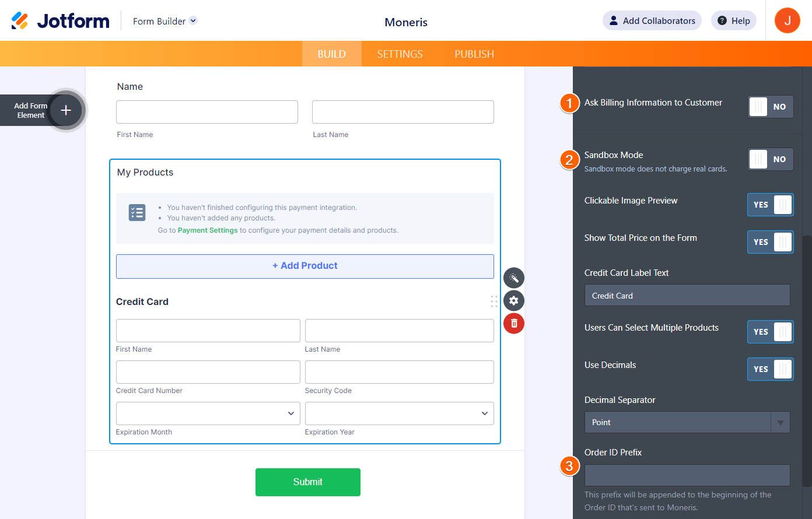Disable Show Total Price on the Form
Screen dimensions: 812x519
click(770, 242)
